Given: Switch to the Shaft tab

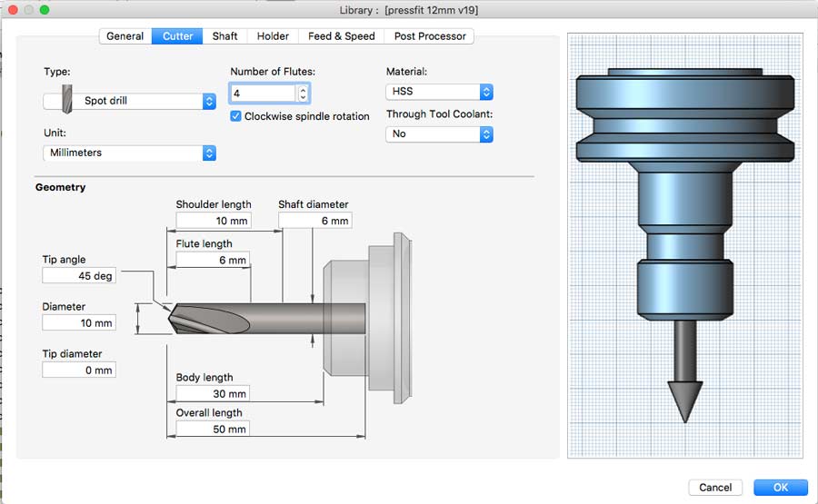Looking at the screenshot, I should click(224, 36).
